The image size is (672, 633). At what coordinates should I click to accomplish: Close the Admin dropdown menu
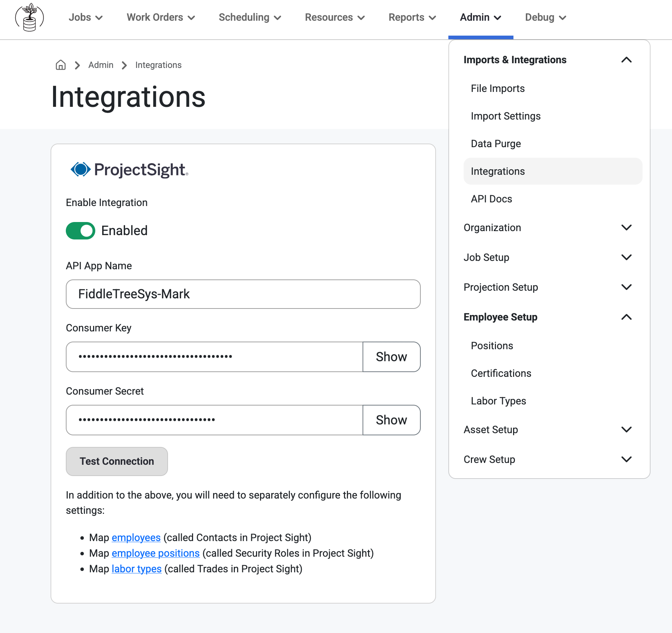pyautogui.click(x=480, y=17)
